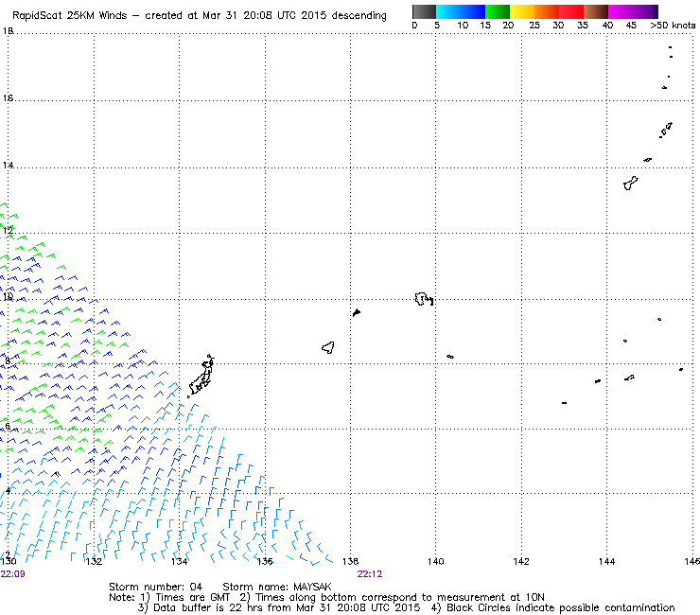The image size is (700, 615).
Task: Pick the orange 25-30 knots color segment
Action: point(547,11)
